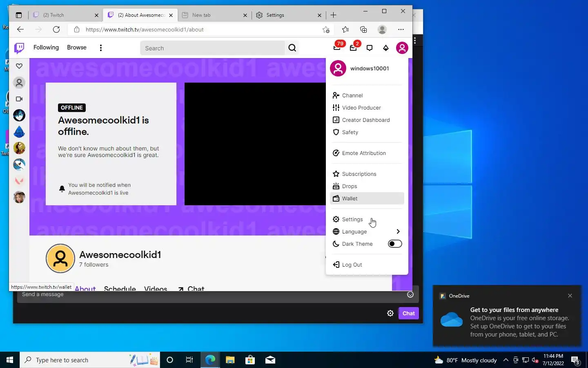Expand the Language submenu chevron
This screenshot has width=588, height=368.
[398, 231]
